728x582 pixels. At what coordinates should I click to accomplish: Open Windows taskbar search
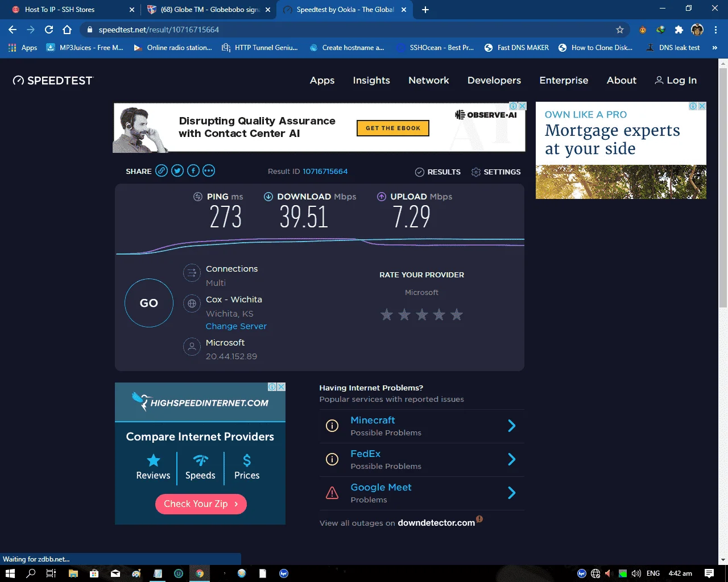(x=31, y=573)
